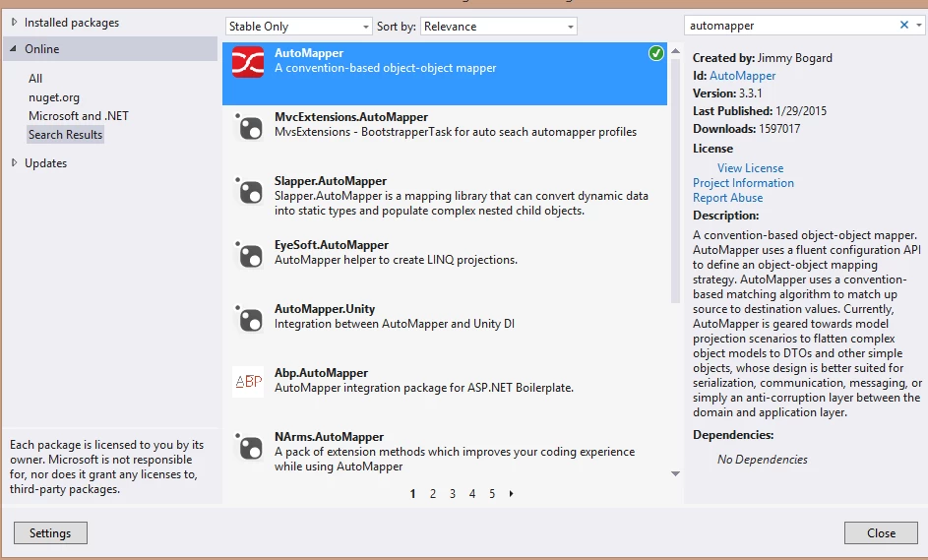Open the Stable Only dropdown

point(299,26)
